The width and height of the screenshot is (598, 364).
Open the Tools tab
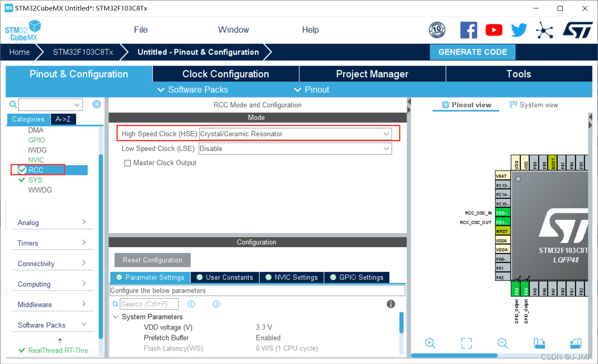pos(519,74)
